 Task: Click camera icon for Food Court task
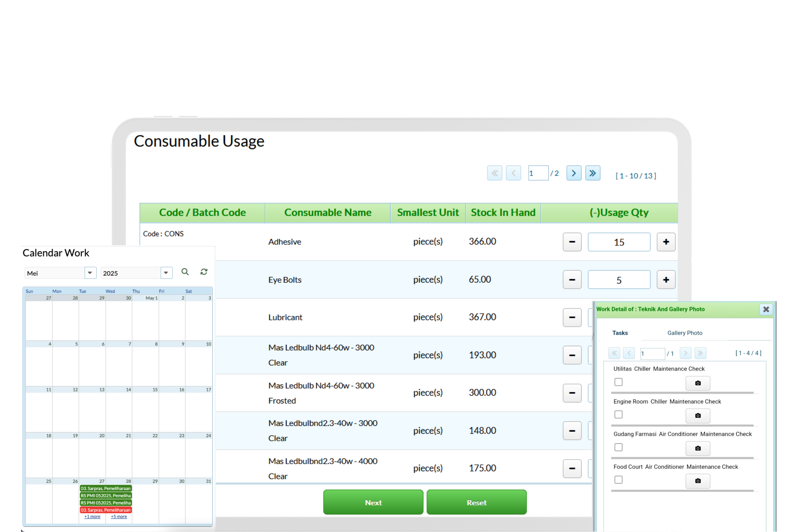[x=698, y=481]
